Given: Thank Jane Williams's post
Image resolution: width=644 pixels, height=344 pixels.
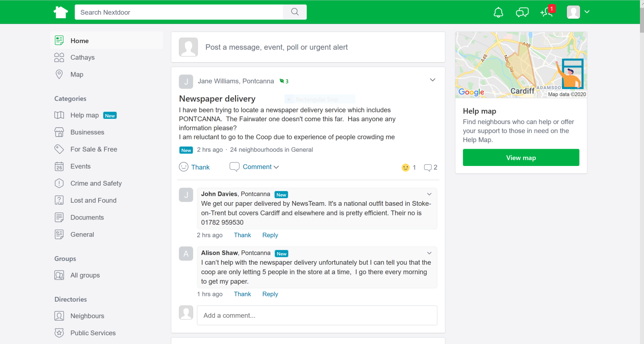Looking at the screenshot, I should click(x=200, y=167).
